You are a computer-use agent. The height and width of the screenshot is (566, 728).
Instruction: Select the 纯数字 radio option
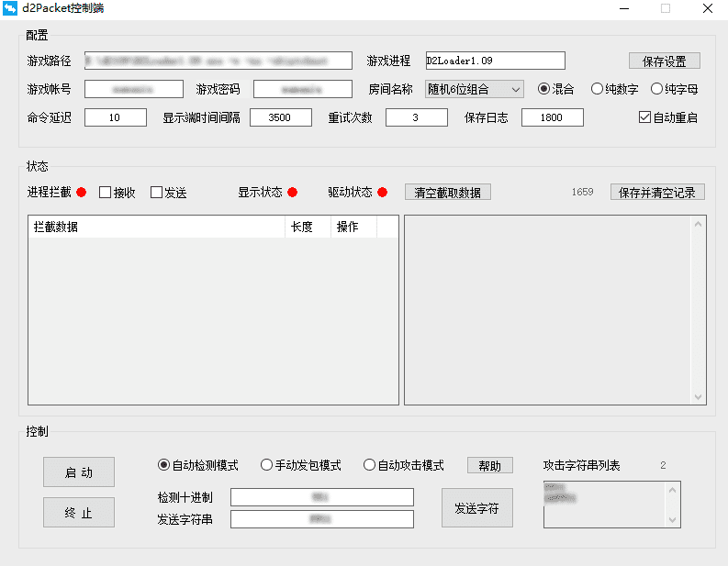click(598, 89)
